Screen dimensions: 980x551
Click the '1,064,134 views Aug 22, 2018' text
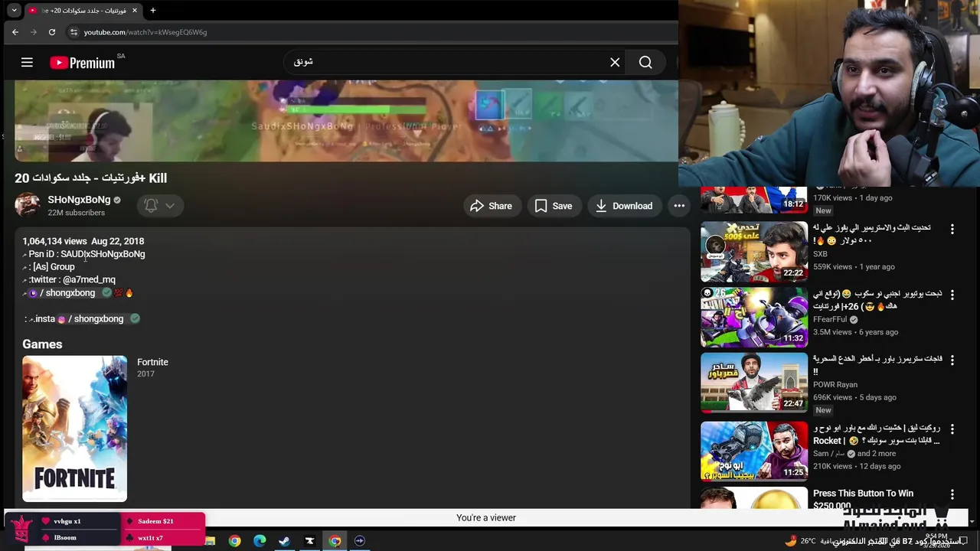point(83,241)
